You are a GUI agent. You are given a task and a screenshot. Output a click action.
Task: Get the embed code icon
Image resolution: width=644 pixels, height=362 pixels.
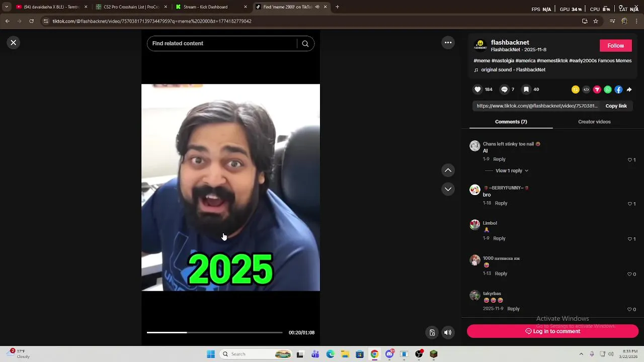[586, 89]
